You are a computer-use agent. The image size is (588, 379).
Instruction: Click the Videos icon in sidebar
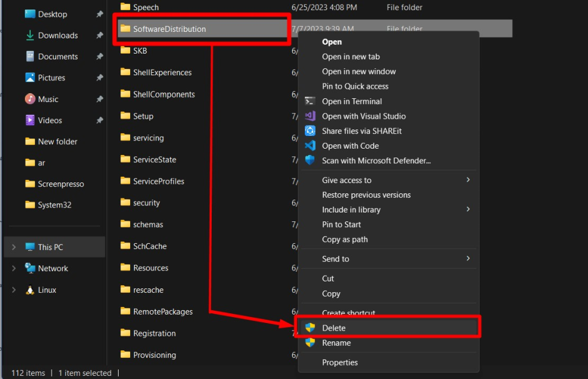30,120
